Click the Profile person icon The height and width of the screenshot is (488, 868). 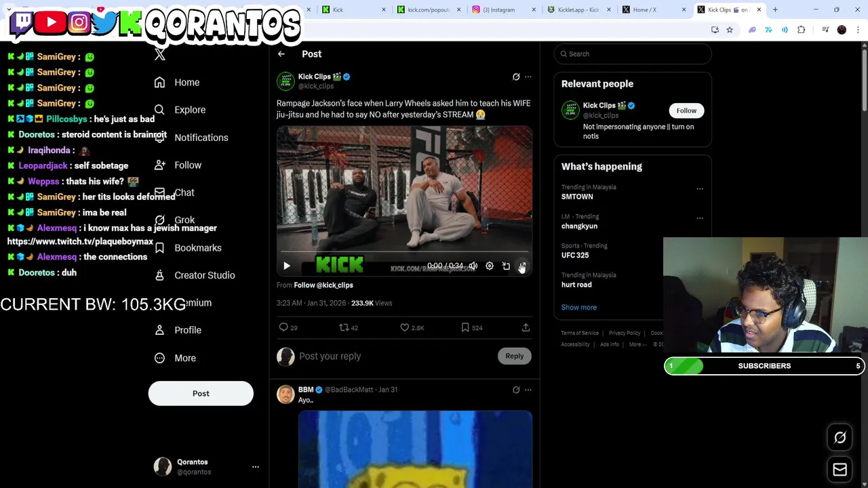(x=159, y=330)
